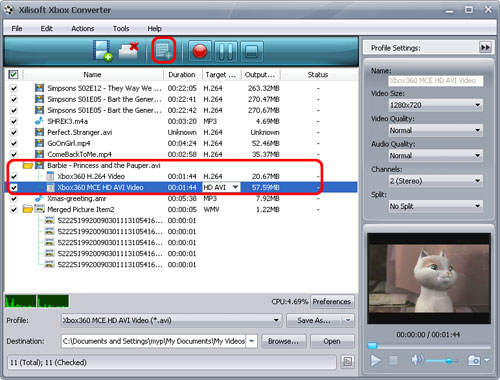Uncheck Simpsons S02E12 file checkbox
500x380 pixels.
[x=14, y=88]
